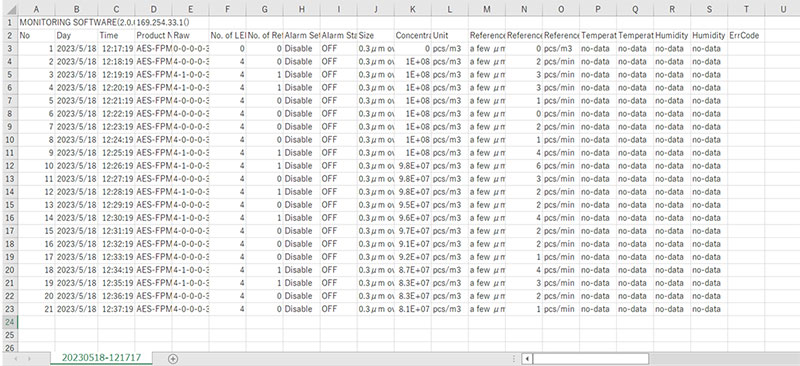Click the 169.254.33.1 cell
Image resolution: width=800 pixels, height=366 pixels.
point(163,22)
